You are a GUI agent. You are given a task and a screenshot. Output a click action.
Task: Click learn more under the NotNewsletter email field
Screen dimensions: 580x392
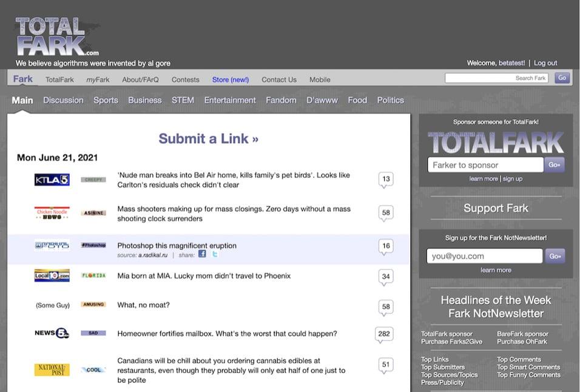pos(496,270)
